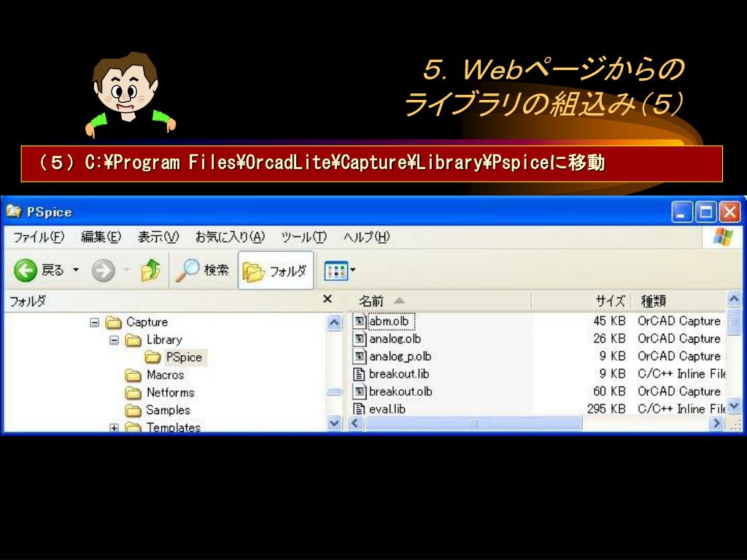Screen dimensions: 747x560
Task: Click file list scroll-up arrow
Action: click(734, 298)
